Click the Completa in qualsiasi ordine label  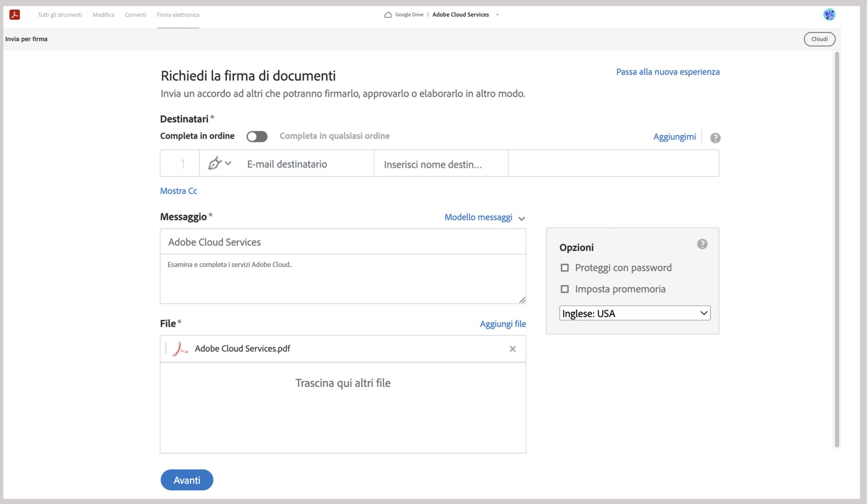(335, 136)
